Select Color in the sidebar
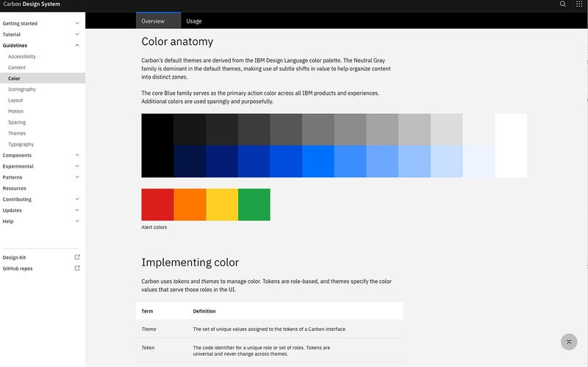The width and height of the screenshot is (588, 367). (x=43, y=78)
